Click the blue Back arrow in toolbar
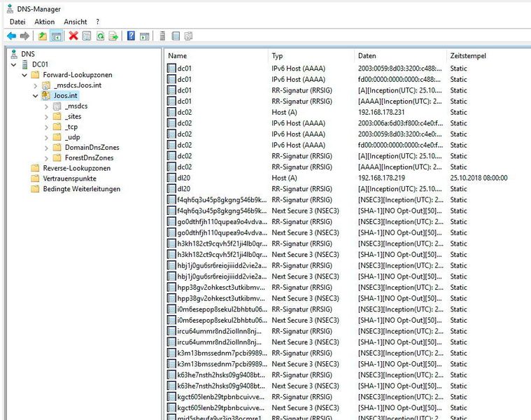 pyautogui.click(x=11, y=36)
